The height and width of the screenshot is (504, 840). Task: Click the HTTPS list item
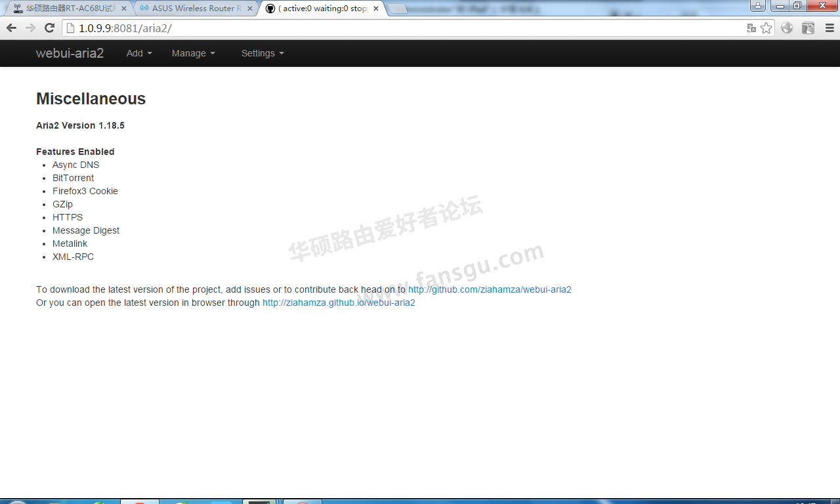(x=68, y=217)
